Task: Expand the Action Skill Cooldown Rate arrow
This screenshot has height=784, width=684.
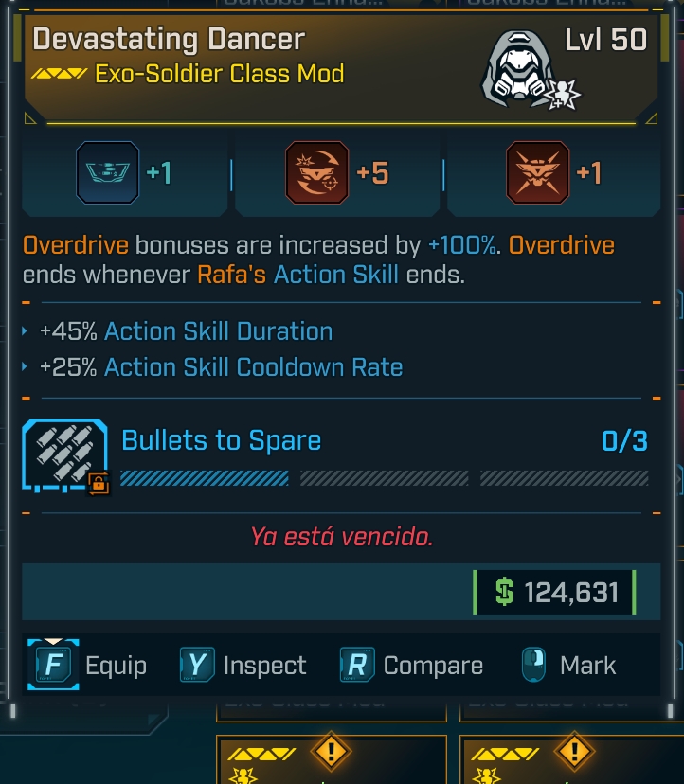Action: coord(26,368)
